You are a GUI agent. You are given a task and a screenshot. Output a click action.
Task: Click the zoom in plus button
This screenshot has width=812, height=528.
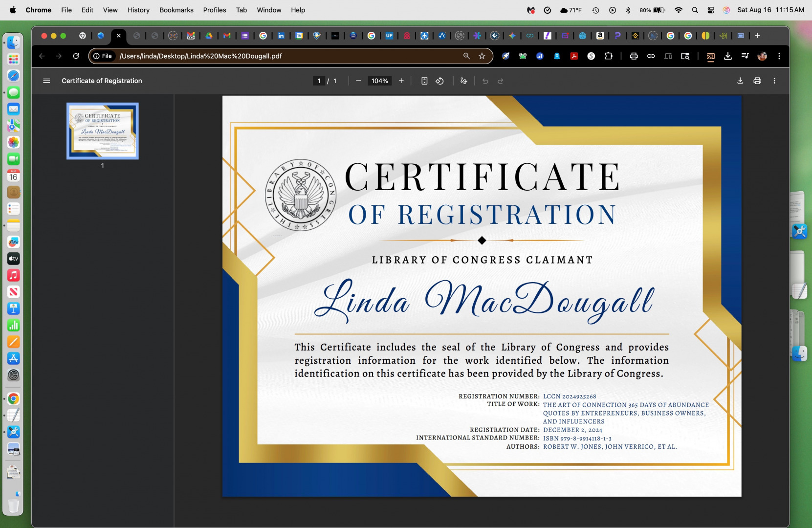pyautogui.click(x=401, y=81)
